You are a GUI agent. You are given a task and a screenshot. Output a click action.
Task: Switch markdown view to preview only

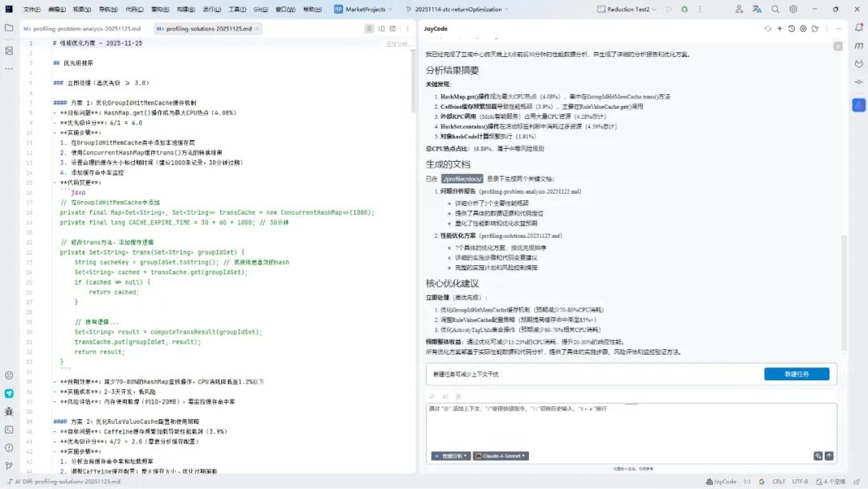click(x=393, y=28)
